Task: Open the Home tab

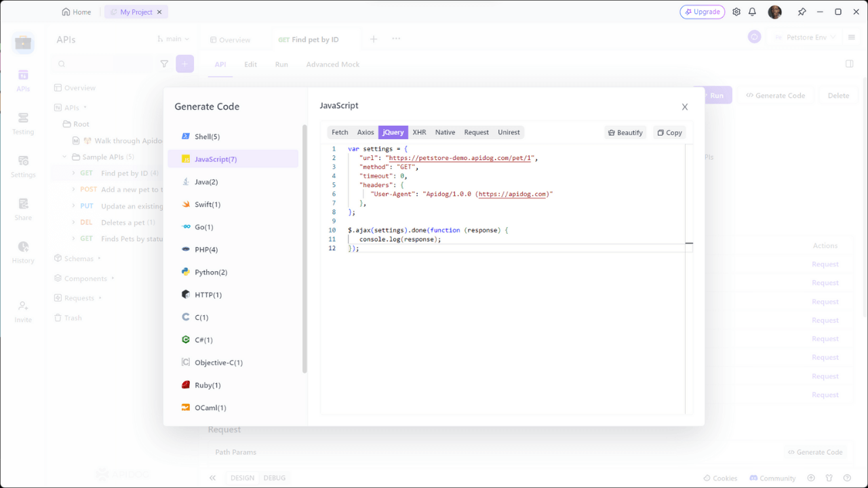Action: tap(76, 12)
